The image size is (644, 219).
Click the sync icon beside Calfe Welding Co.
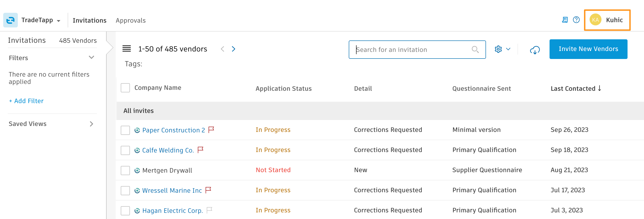coord(137,150)
